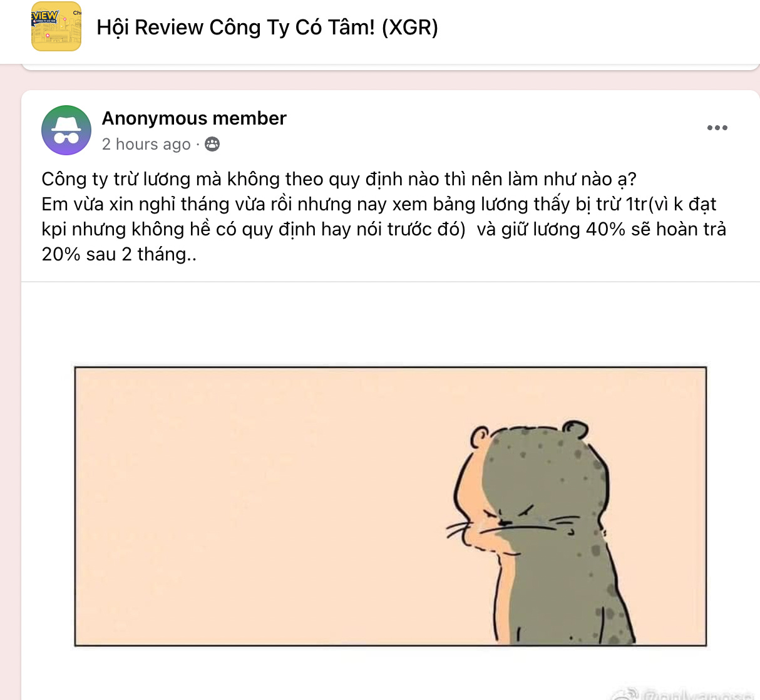Click the previous post card's bottom edge

391,67
